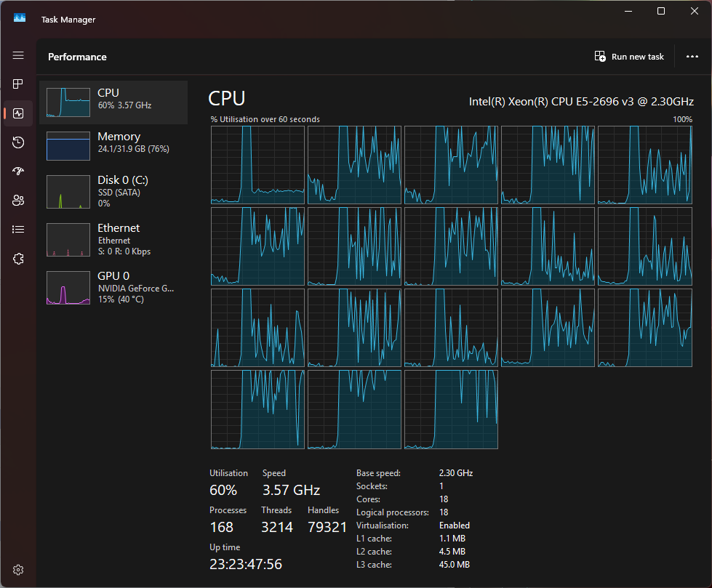Maximize the Task Manager window
The image size is (712, 588).
[x=661, y=11]
